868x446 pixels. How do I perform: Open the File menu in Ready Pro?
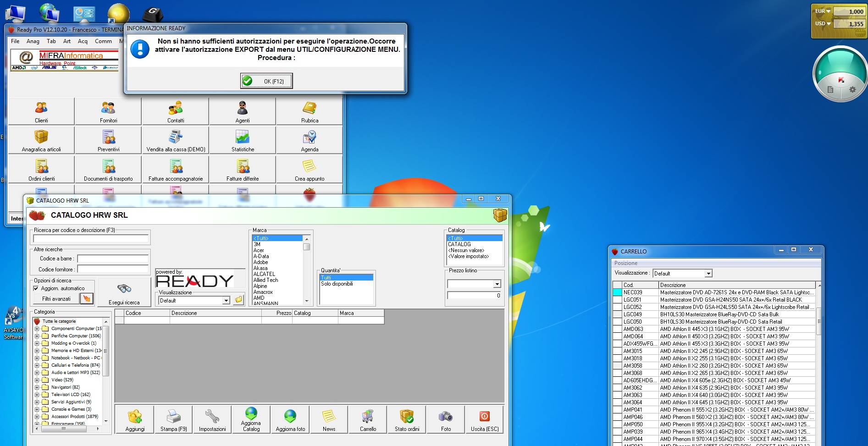point(15,41)
